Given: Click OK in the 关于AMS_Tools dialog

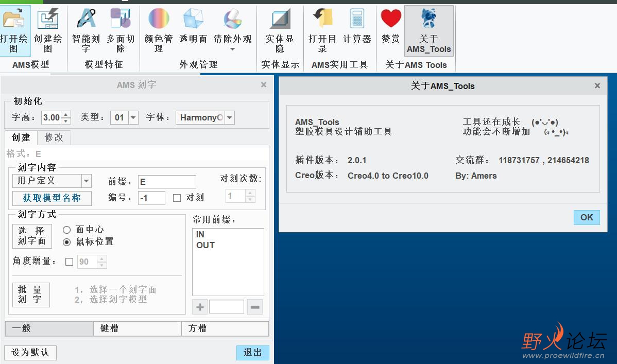Looking at the screenshot, I should pyautogui.click(x=586, y=217).
